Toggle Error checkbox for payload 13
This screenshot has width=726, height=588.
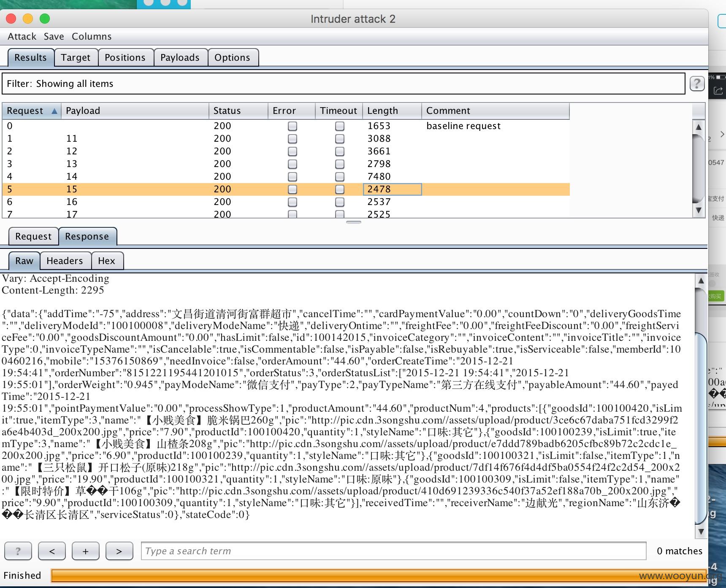click(x=292, y=164)
